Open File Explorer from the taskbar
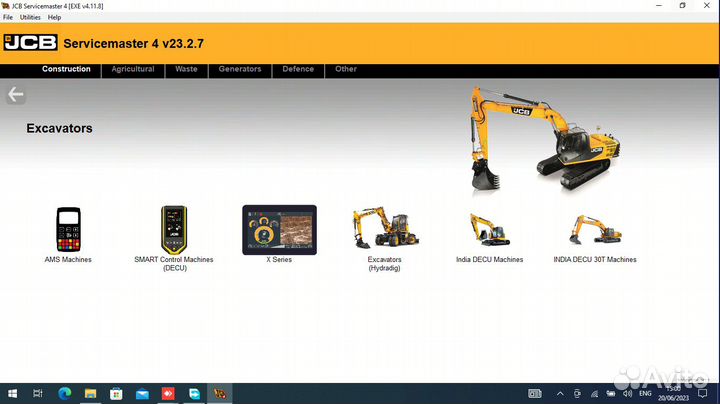This screenshot has height=404, width=720. click(x=90, y=393)
